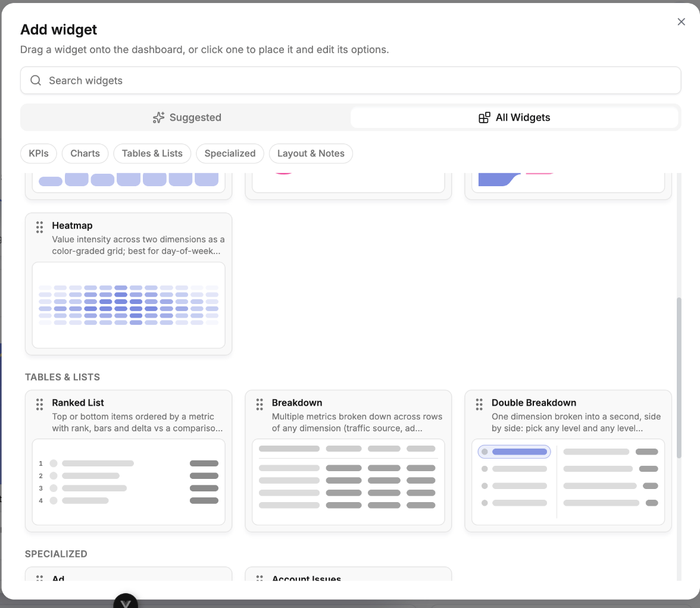Click the widget list vertical scrollbar
700x608 pixels.
point(679,377)
